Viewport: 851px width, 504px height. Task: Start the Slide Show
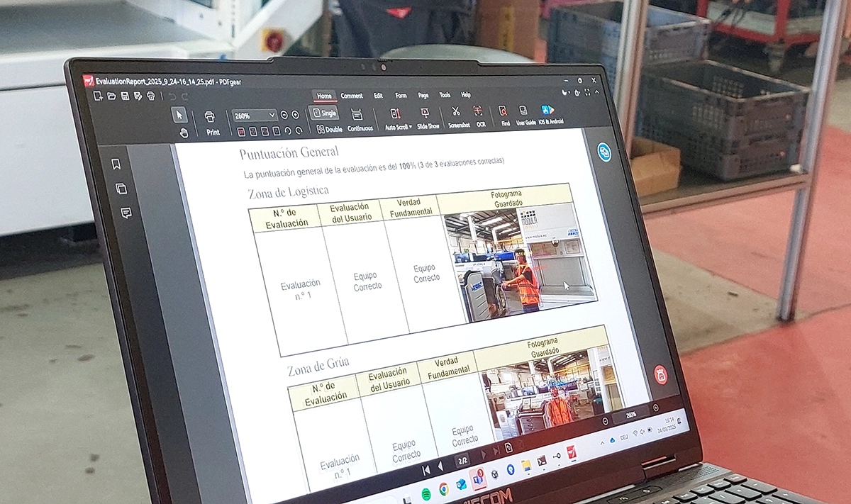[x=425, y=113]
